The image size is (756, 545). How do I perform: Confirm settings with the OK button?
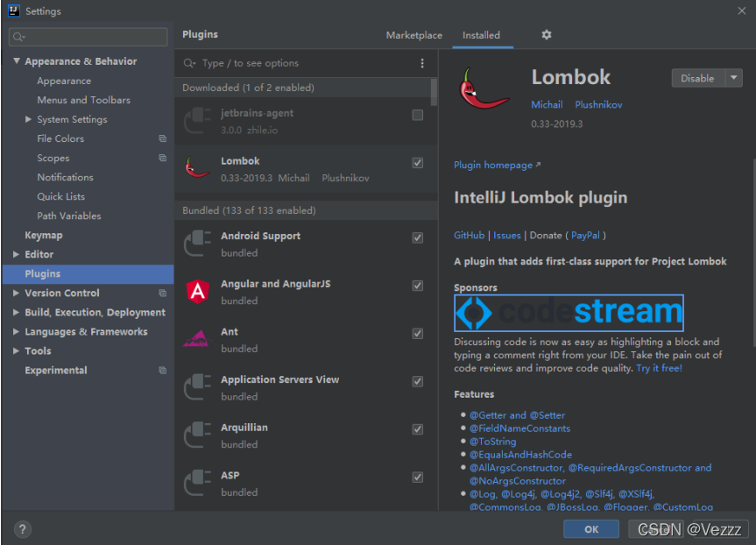click(x=591, y=529)
